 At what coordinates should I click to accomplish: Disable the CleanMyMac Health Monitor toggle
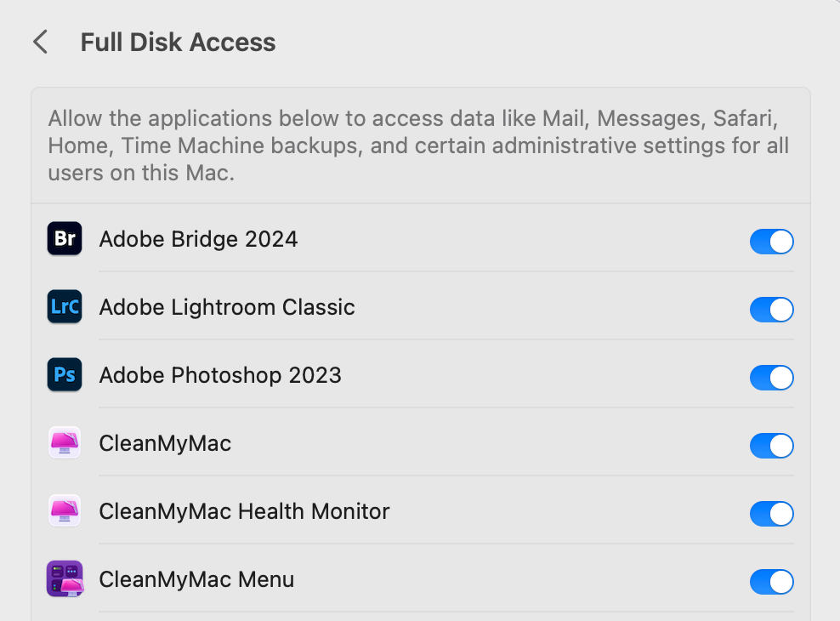(x=771, y=514)
